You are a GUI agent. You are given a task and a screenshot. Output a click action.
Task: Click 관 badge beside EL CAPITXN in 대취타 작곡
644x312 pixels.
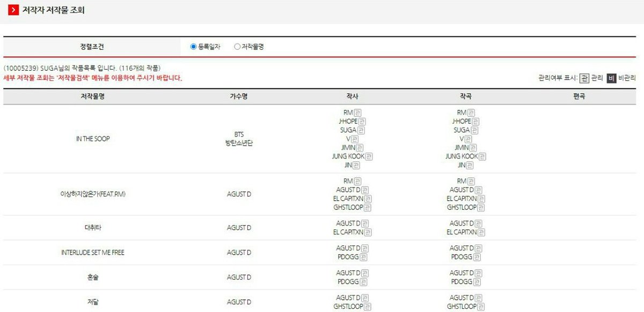[x=481, y=233]
